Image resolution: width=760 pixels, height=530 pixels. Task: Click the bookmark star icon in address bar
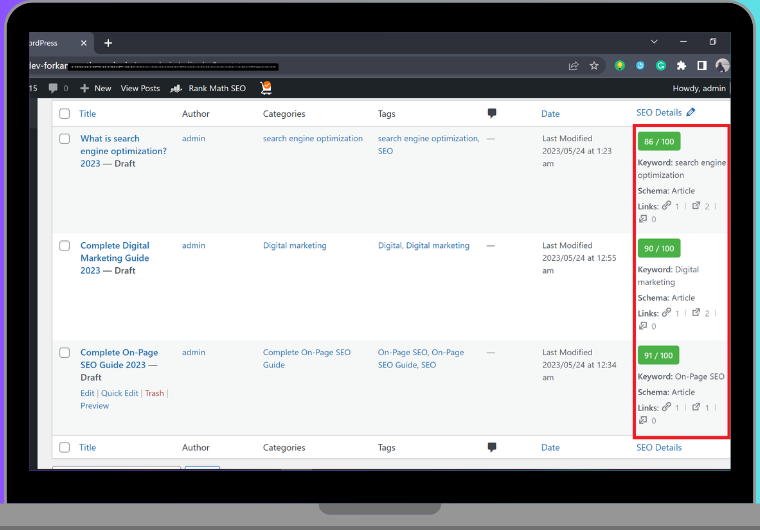[594, 66]
